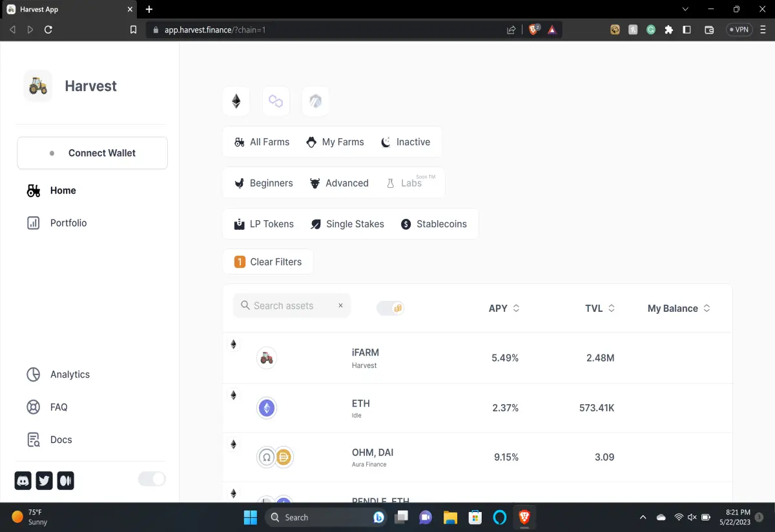The height and width of the screenshot is (532, 775).
Task: Open Portfolio page
Action: pyautogui.click(x=57, y=223)
